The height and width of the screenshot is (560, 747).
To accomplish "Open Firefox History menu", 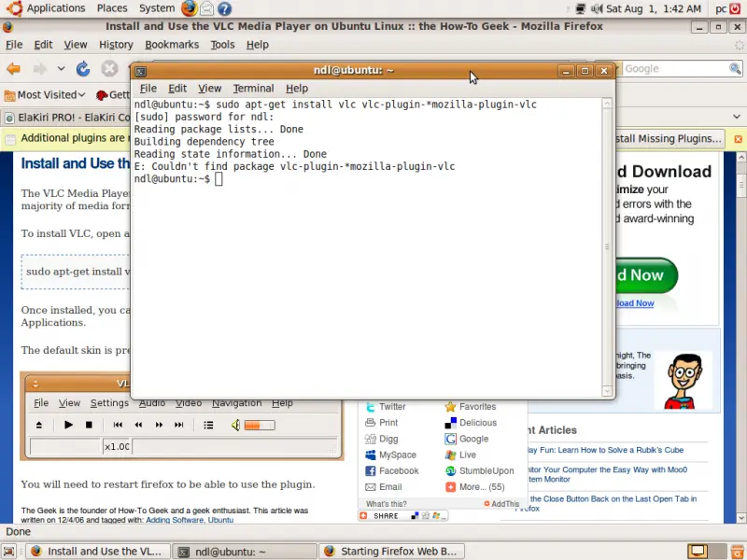I will (x=116, y=45).
